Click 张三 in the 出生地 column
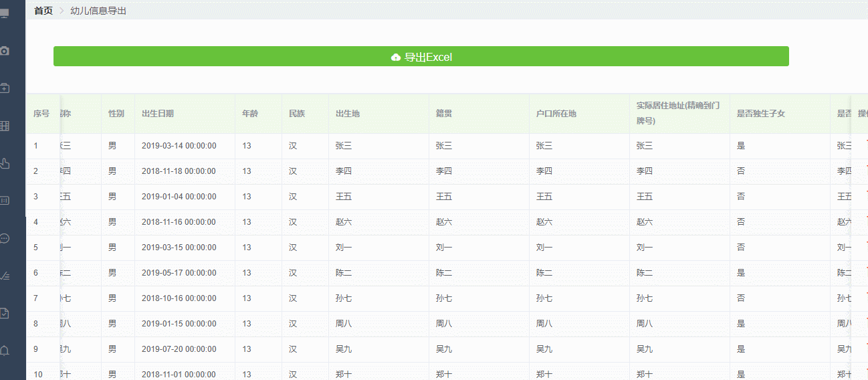The height and width of the screenshot is (380, 868). point(344,146)
